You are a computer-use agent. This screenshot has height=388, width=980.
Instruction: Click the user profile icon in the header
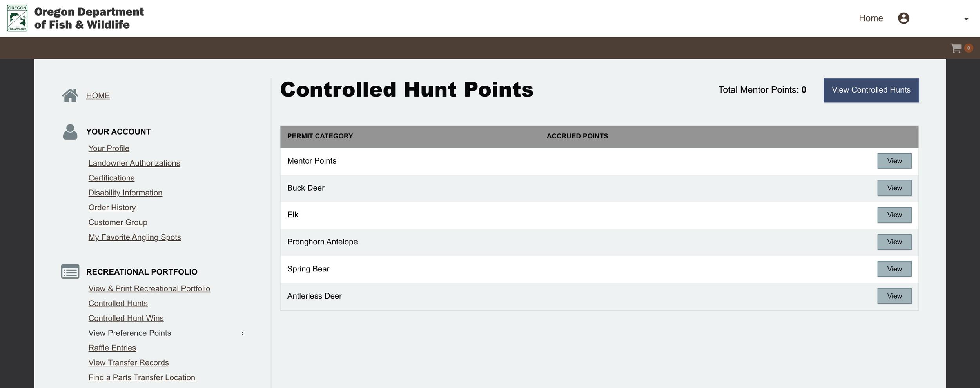pos(904,18)
